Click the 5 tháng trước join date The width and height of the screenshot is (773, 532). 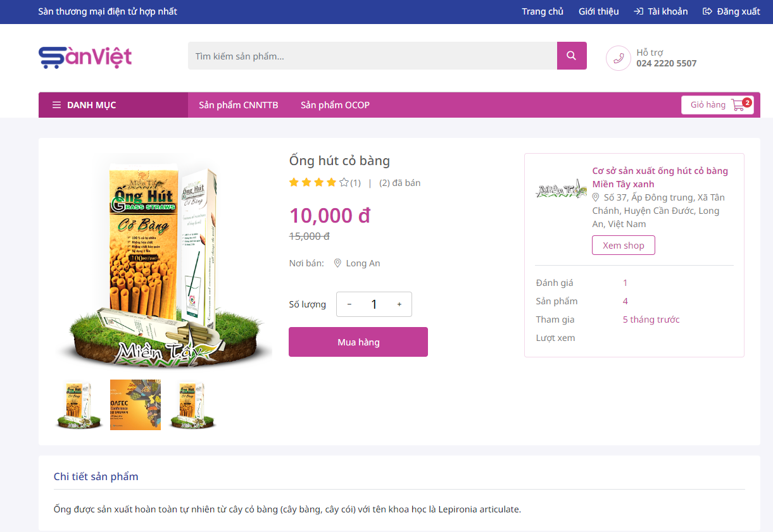click(651, 319)
